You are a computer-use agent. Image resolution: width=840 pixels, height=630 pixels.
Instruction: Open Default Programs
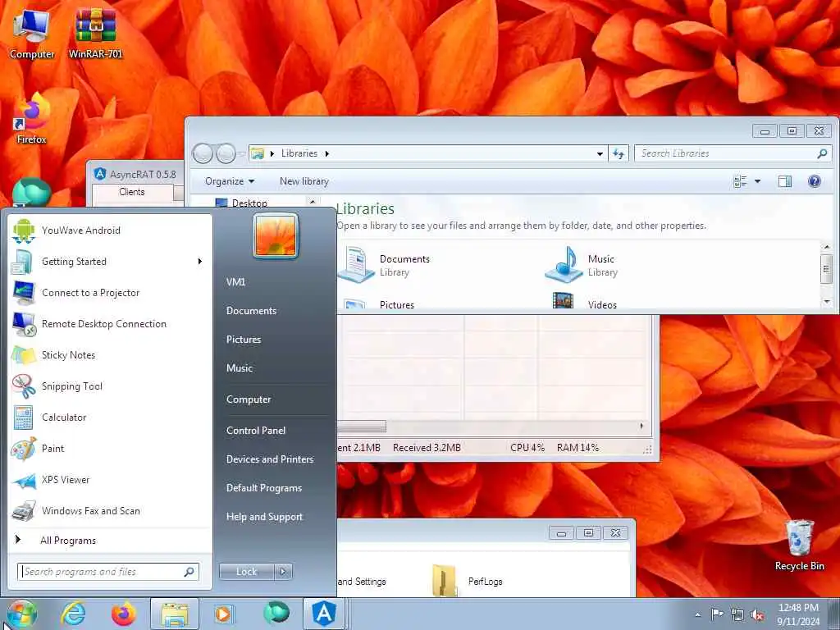(x=264, y=488)
